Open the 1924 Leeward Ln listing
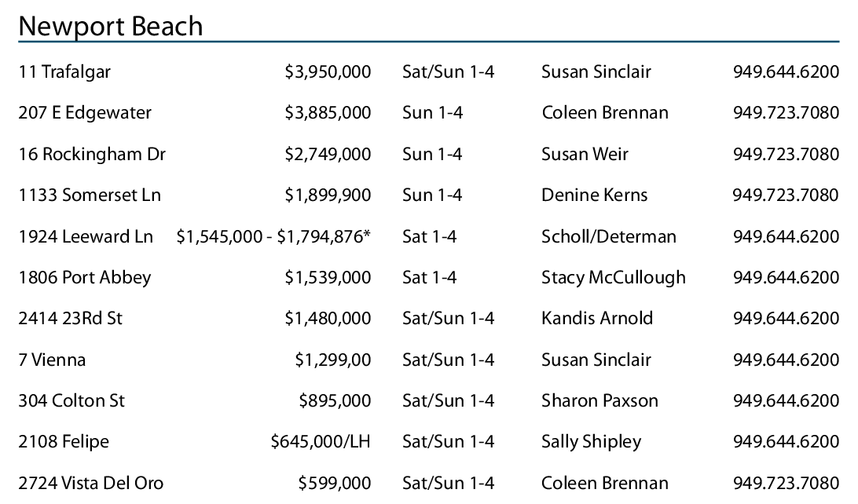The width and height of the screenshot is (858, 504). coord(86,236)
